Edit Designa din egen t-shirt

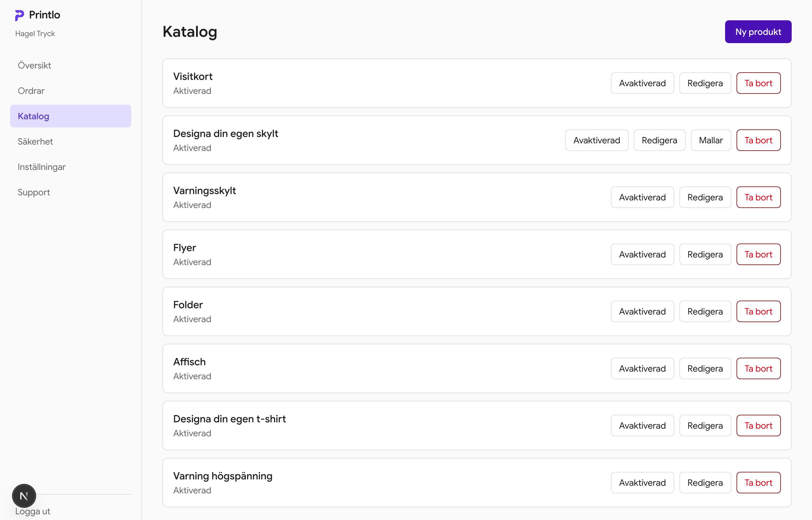tap(705, 426)
